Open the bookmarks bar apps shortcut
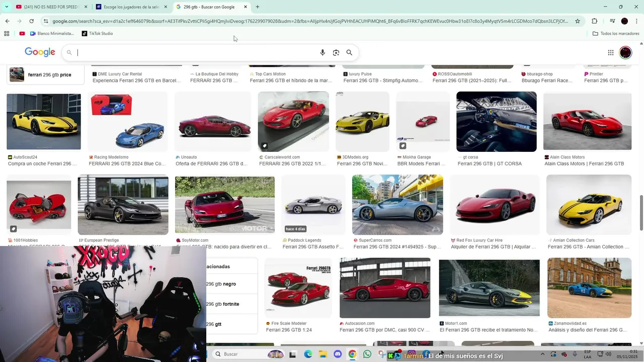 [7, 34]
